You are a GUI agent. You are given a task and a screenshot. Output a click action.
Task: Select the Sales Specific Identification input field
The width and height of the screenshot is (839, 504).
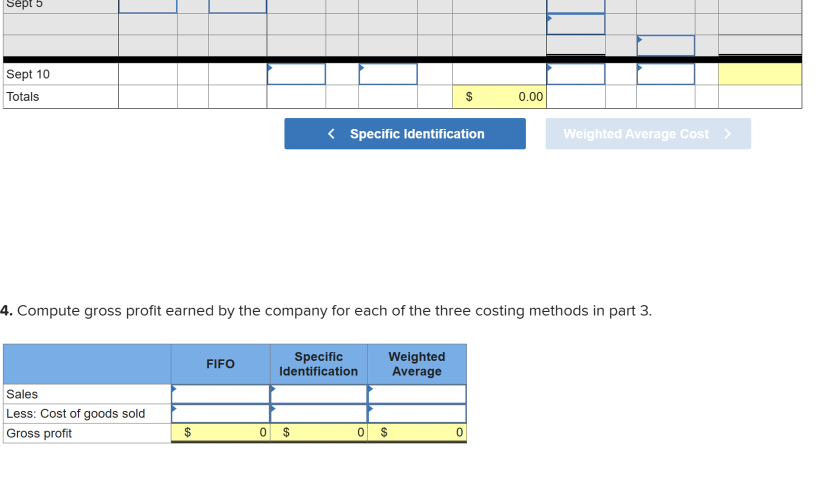tap(318, 394)
